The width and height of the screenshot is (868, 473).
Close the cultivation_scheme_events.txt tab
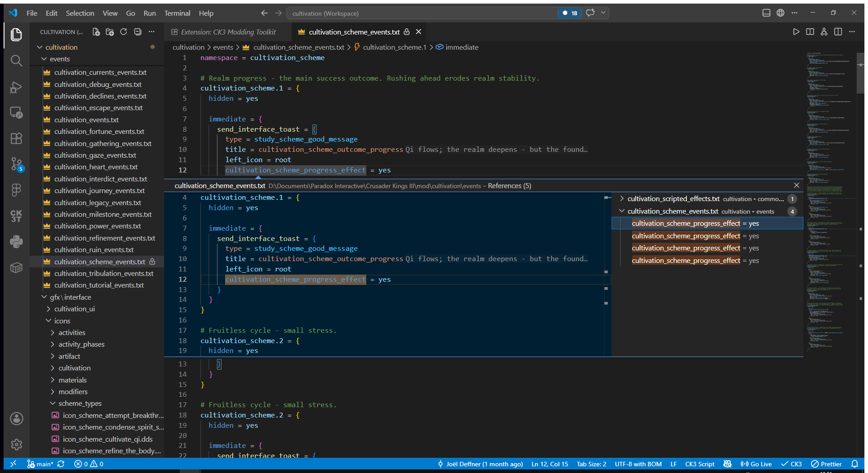tap(418, 32)
